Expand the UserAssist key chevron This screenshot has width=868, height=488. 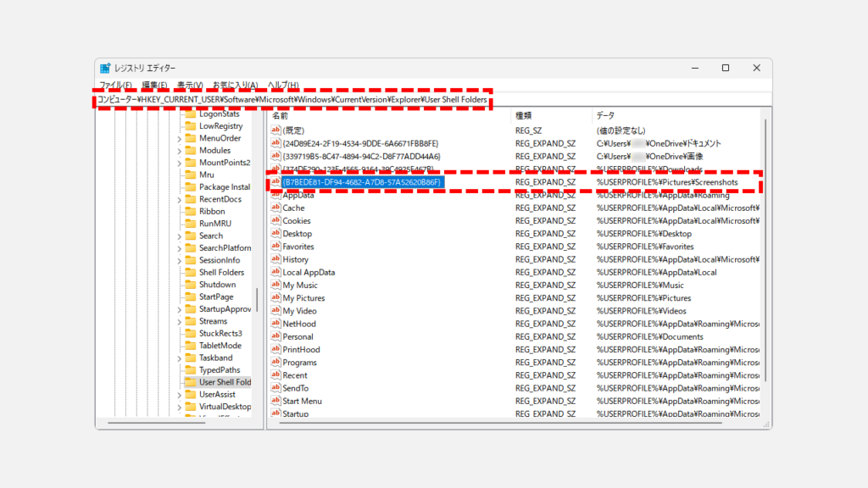tap(179, 395)
